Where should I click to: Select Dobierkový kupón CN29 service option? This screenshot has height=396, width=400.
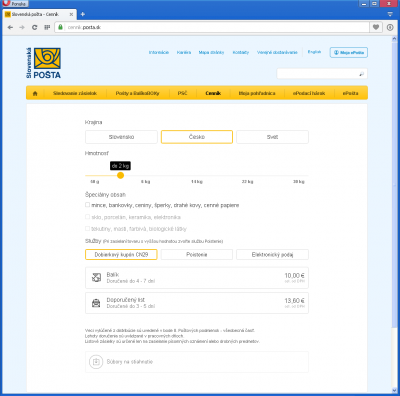pos(121,255)
